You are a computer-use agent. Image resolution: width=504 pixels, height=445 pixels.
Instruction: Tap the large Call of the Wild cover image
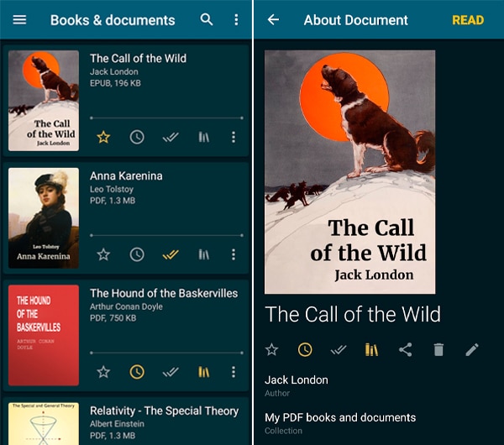click(349, 172)
